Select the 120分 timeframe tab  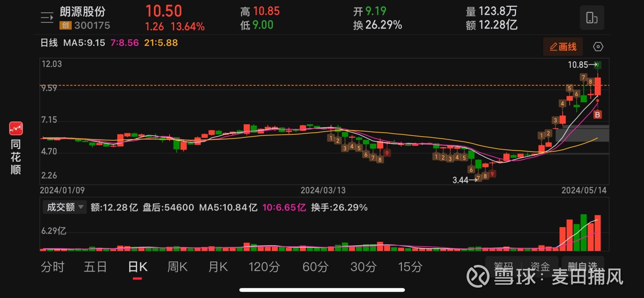click(x=264, y=267)
